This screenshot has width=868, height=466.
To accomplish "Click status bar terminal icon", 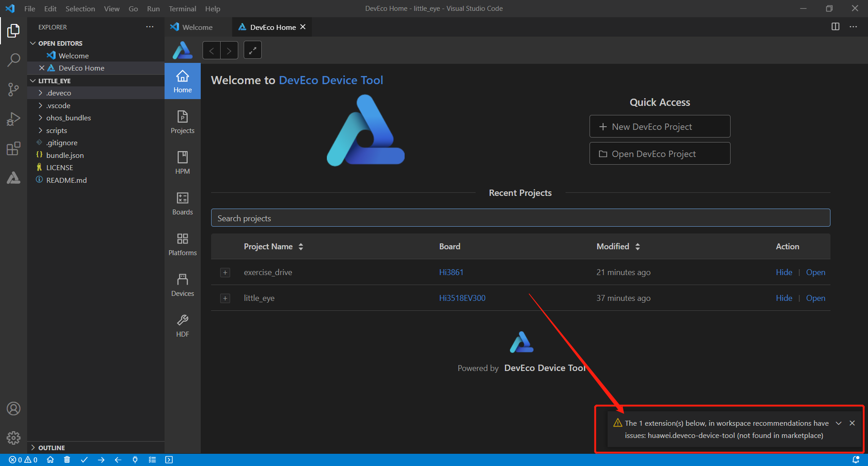I will pyautogui.click(x=169, y=460).
